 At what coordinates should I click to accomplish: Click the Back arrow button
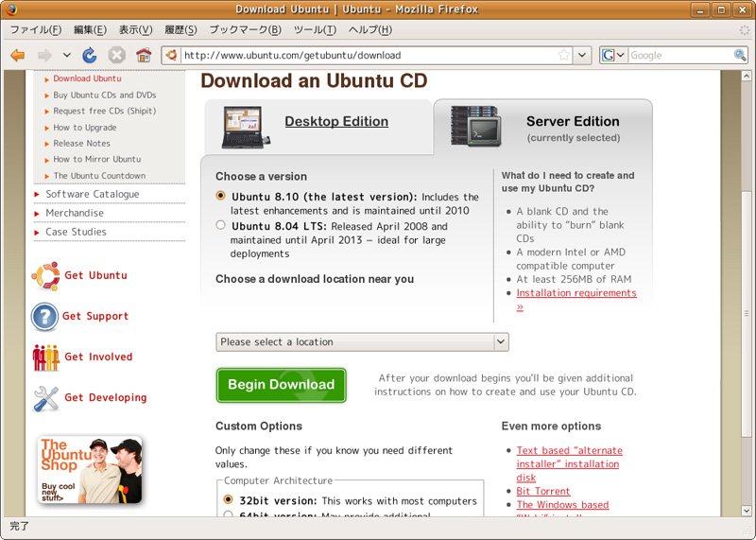tap(18, 56)
